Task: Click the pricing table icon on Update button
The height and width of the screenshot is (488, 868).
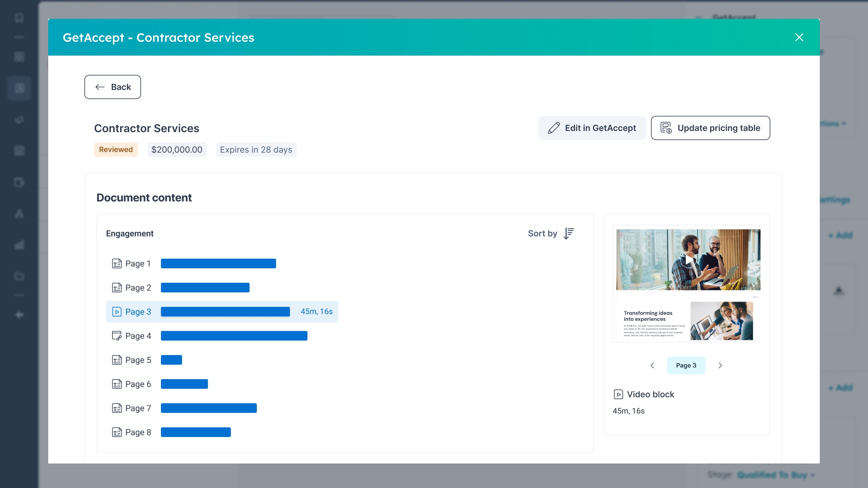Action: (666, 128)
